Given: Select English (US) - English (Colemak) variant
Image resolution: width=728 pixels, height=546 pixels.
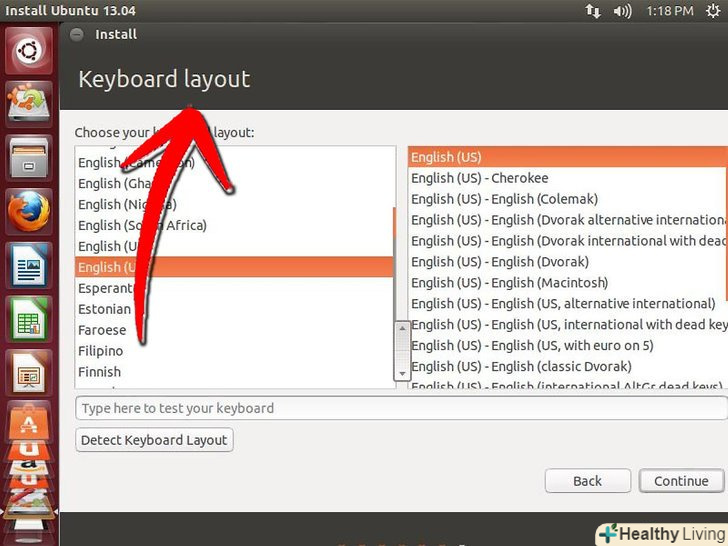Looking at the screenshot, I should point(568,199).
